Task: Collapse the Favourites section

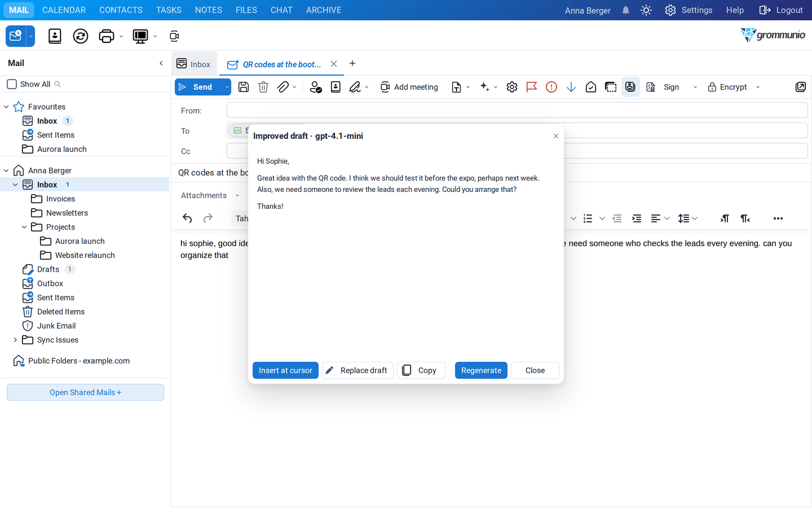Action: click(x=6, y=107)
